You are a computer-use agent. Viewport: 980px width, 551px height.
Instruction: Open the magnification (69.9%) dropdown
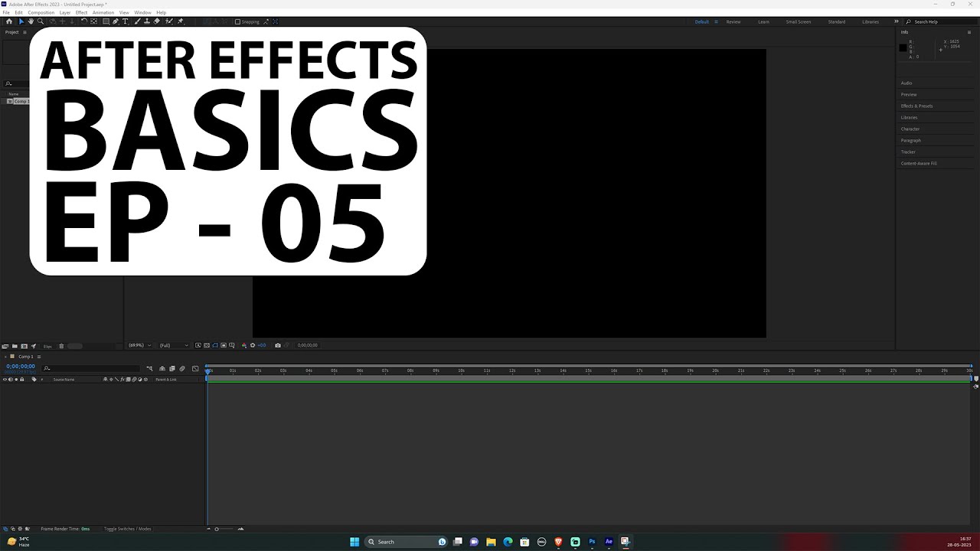click(139, 345)
